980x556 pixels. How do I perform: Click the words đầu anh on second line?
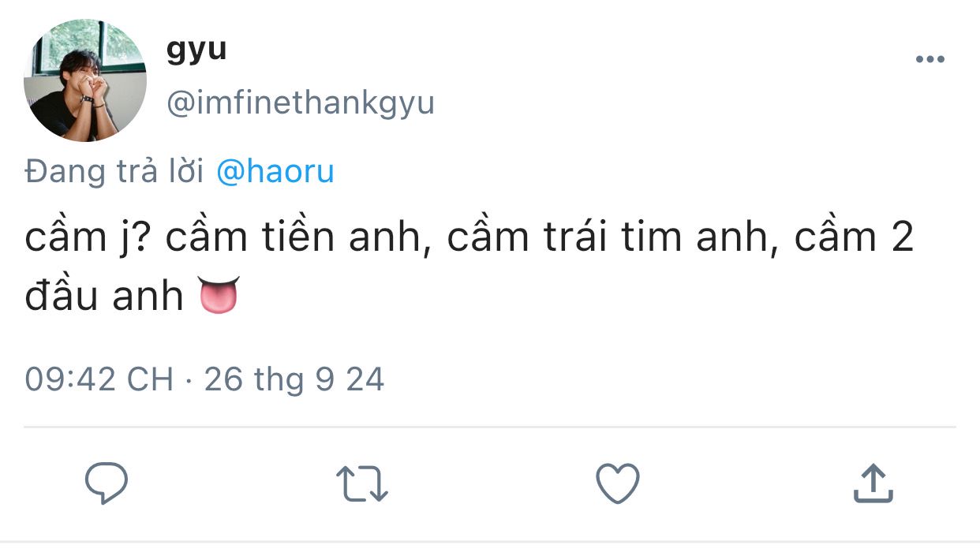point(104,297)
